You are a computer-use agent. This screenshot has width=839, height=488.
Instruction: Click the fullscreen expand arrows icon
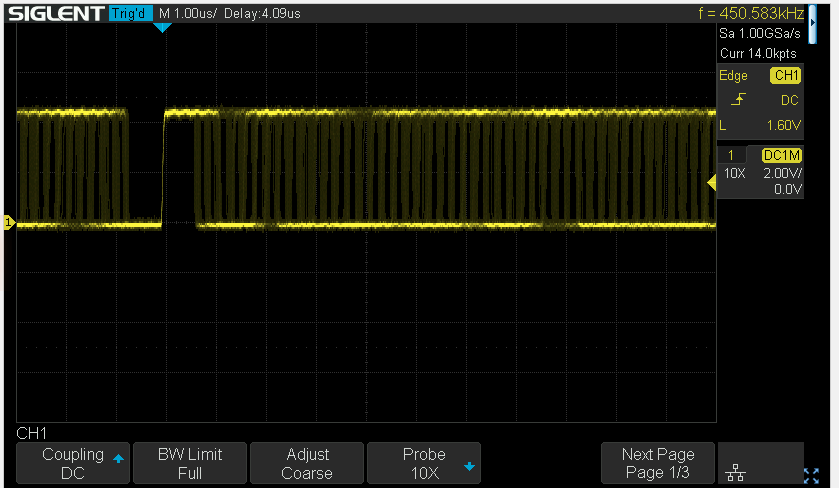(811, 475)
